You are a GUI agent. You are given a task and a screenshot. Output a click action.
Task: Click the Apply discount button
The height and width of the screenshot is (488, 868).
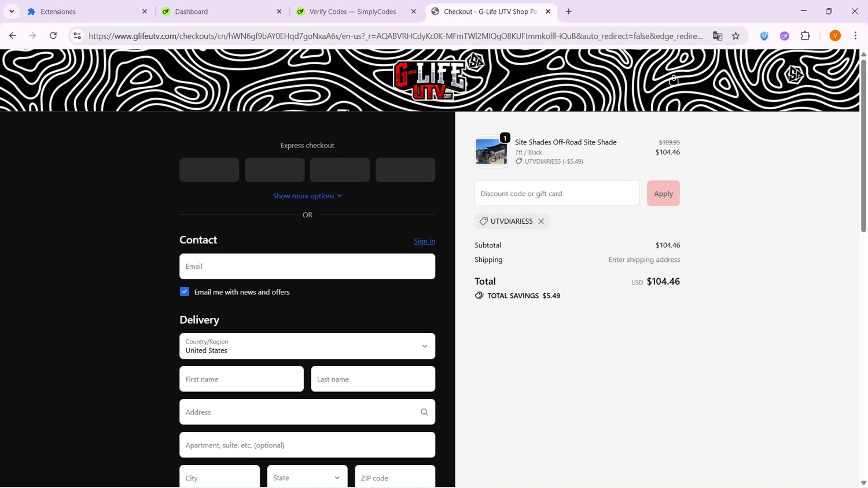663,194
